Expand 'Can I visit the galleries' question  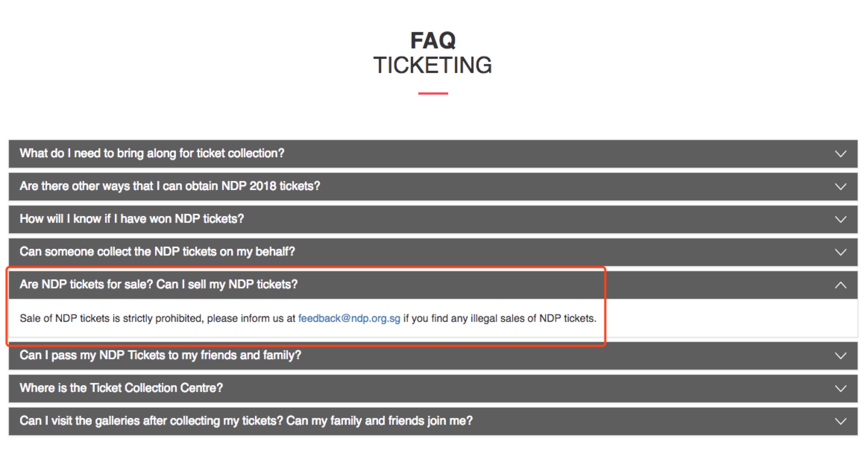coord(246,421)
